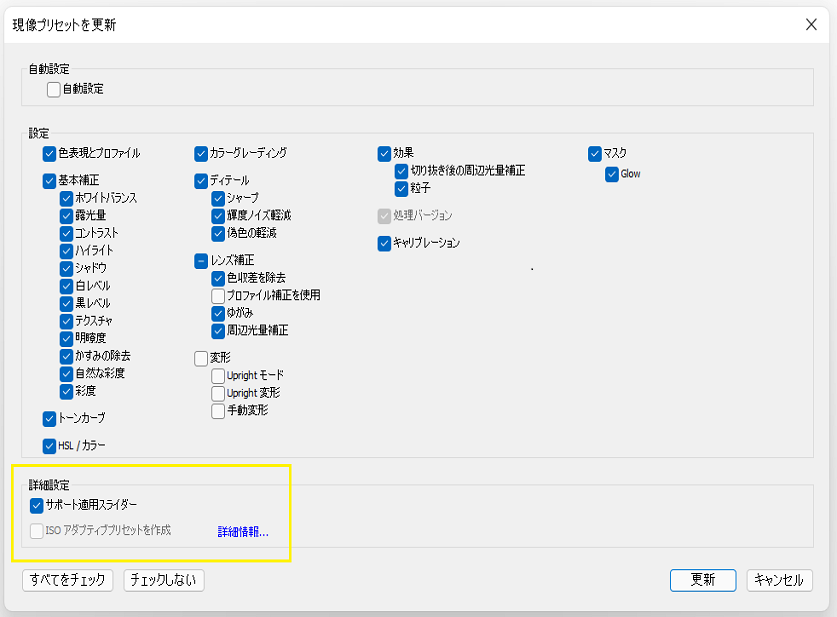Uncheck 周辺光量補正 under lens correction
This screenshot has width=837, height=617.
(218, 331)
